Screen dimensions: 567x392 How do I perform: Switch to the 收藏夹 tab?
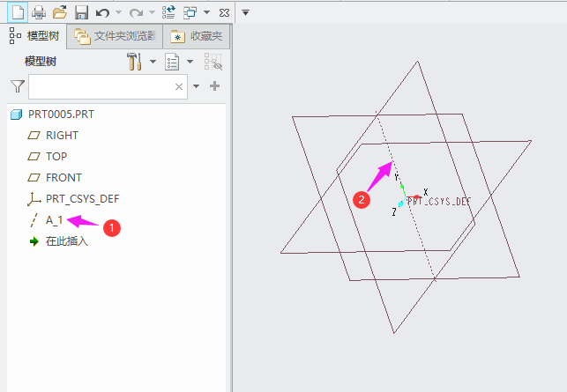tap(198, 36)
